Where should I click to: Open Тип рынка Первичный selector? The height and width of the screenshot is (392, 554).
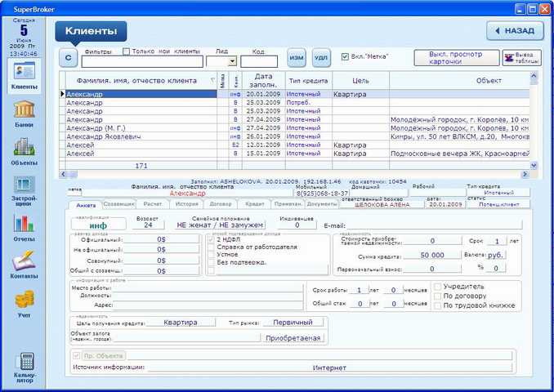pyautogui.click(x=293, y=323)
